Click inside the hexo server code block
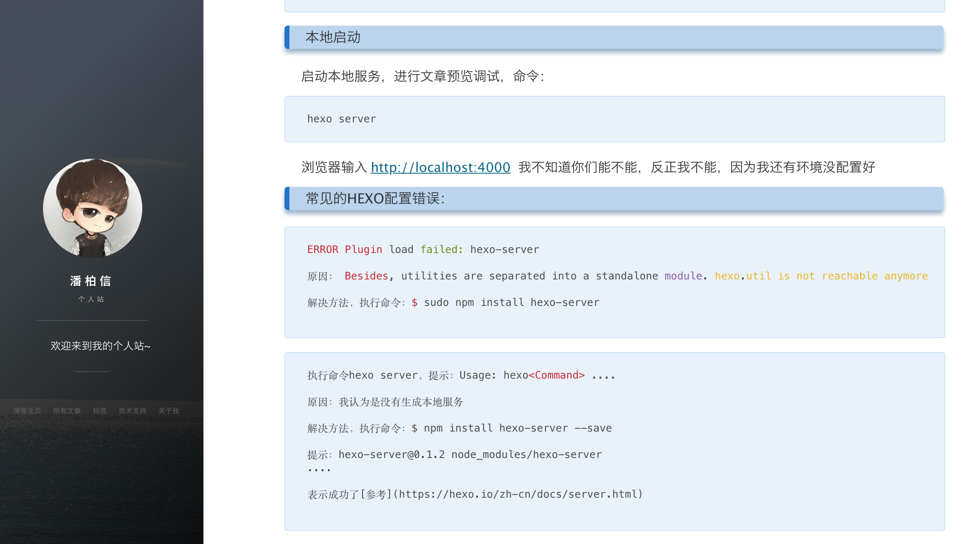 (342, 119)
